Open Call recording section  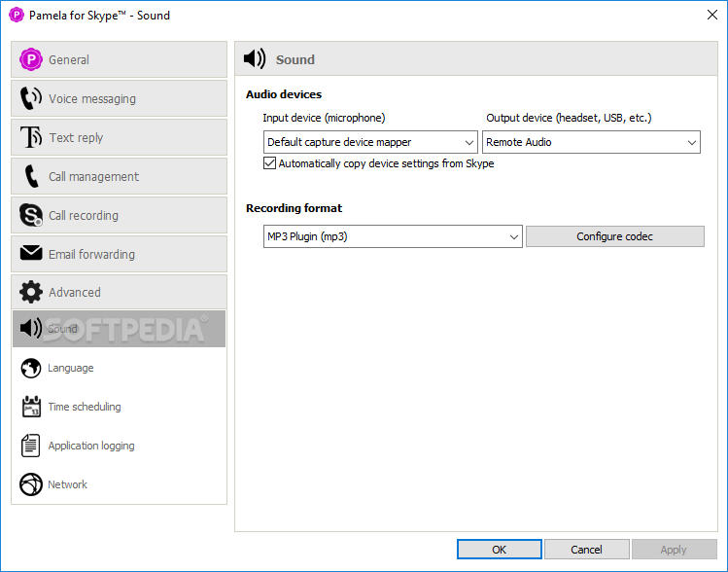(x=119, y=215)
